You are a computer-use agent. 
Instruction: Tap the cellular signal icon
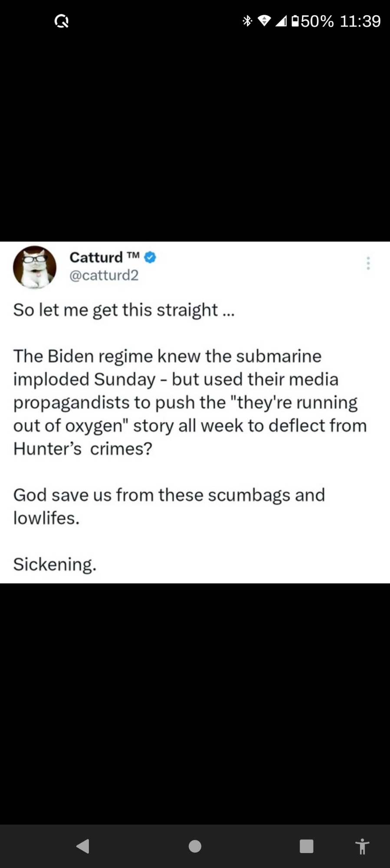pos(281,20)
